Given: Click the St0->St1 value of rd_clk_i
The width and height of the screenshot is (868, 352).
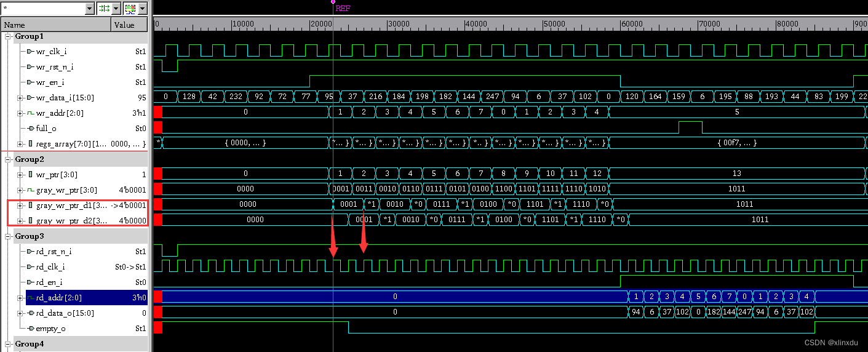Looking at the screenshot, I should click(130, 267).
